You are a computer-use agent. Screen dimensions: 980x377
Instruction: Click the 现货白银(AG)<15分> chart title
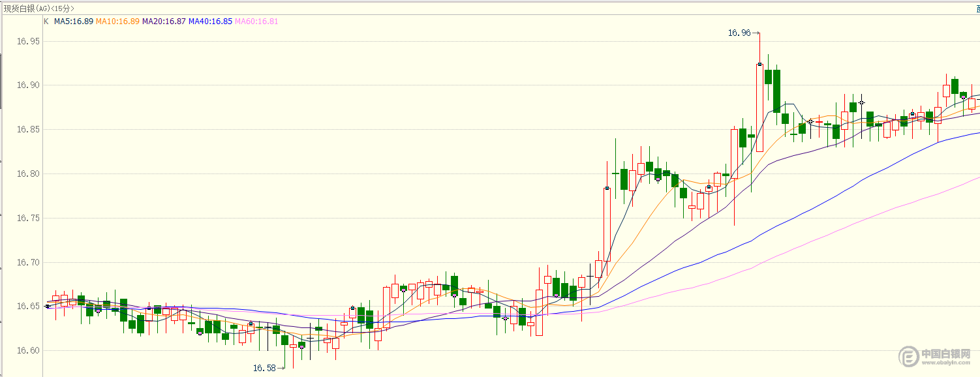point(39,8)
